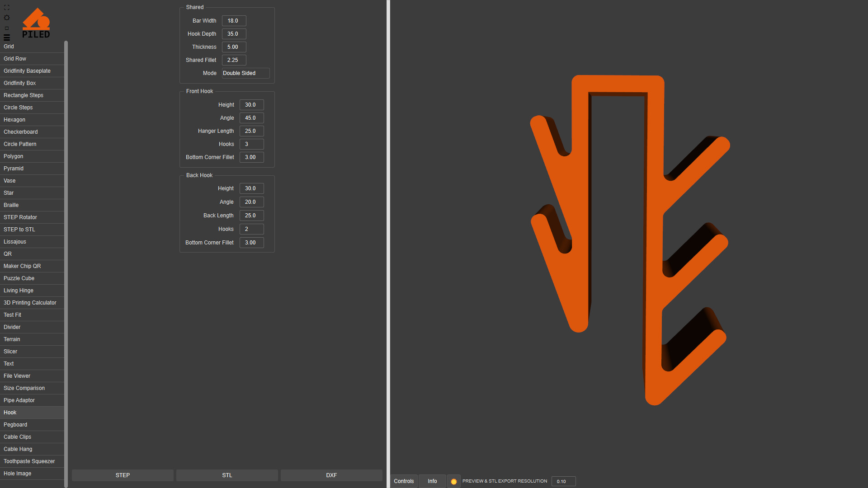
Task: Export the model as DXF
Action: pyautogui.click(x=331, y=475)
